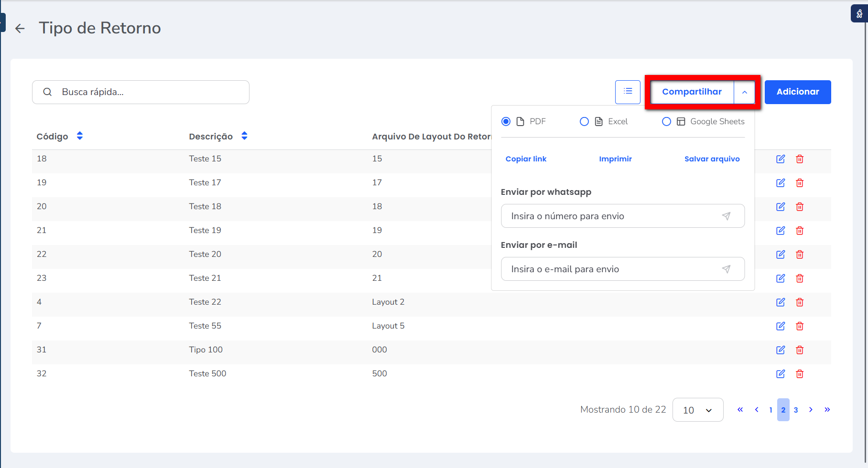
Task: Edit the Teste 18 row
Action: (781, 207)
